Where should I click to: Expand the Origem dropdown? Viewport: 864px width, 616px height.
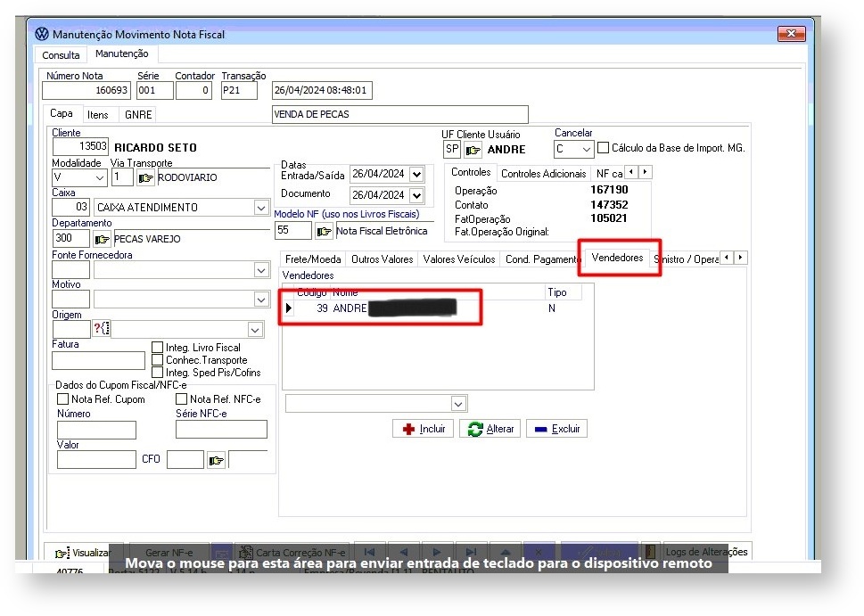click(x=255, y=330)
